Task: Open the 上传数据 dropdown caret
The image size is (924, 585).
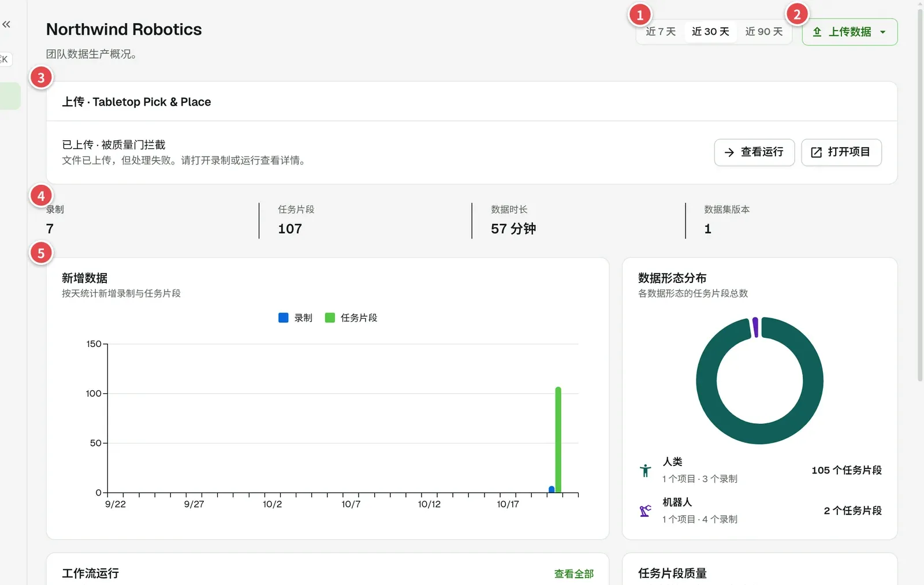Action: [882, 32]
